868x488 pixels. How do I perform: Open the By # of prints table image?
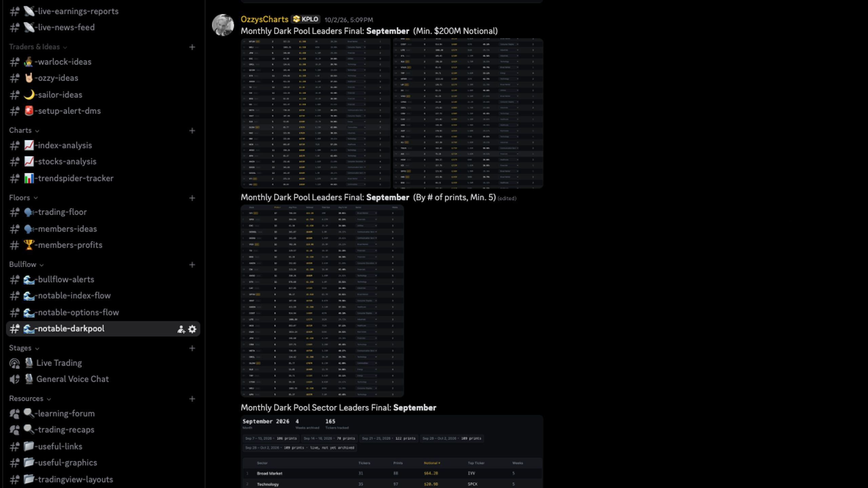[322, 301]
